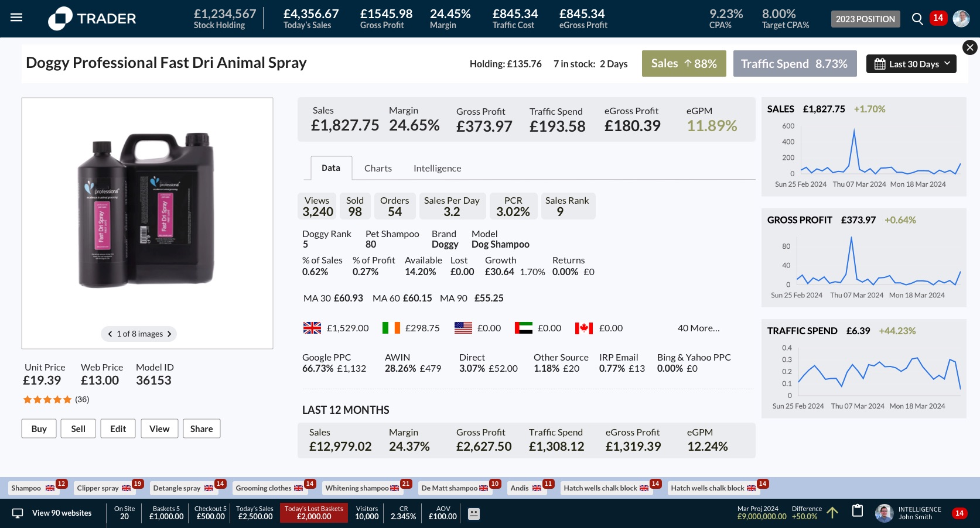Click the product image thumbnail
This screenshot has height=528, width=980.
pyautogui.click(x=147, y=211)
